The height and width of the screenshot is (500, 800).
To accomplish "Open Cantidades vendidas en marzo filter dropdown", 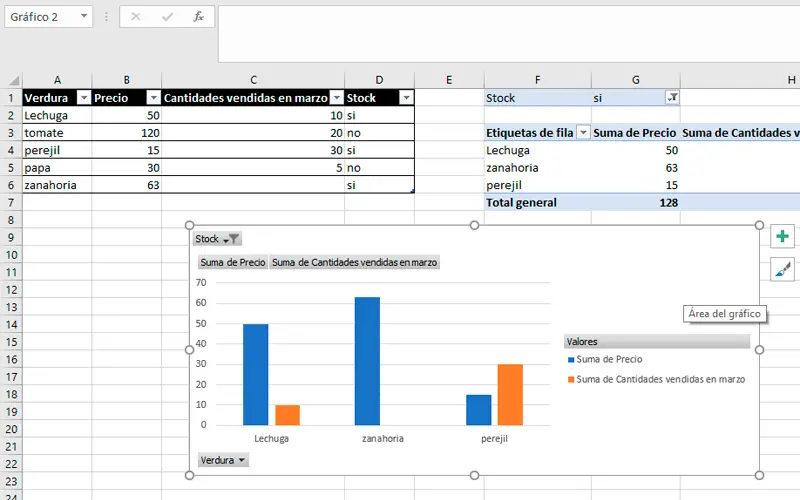I will click(336, 97).
